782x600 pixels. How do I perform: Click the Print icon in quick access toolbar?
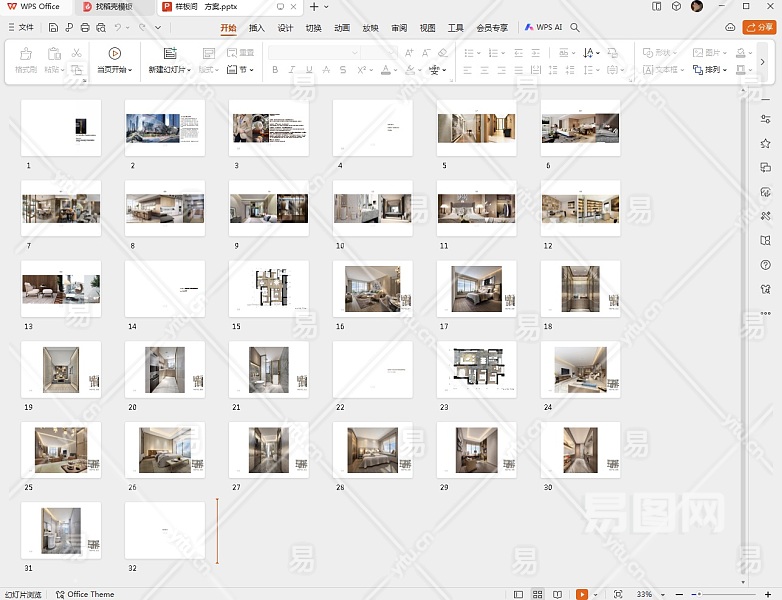point(85,27)
